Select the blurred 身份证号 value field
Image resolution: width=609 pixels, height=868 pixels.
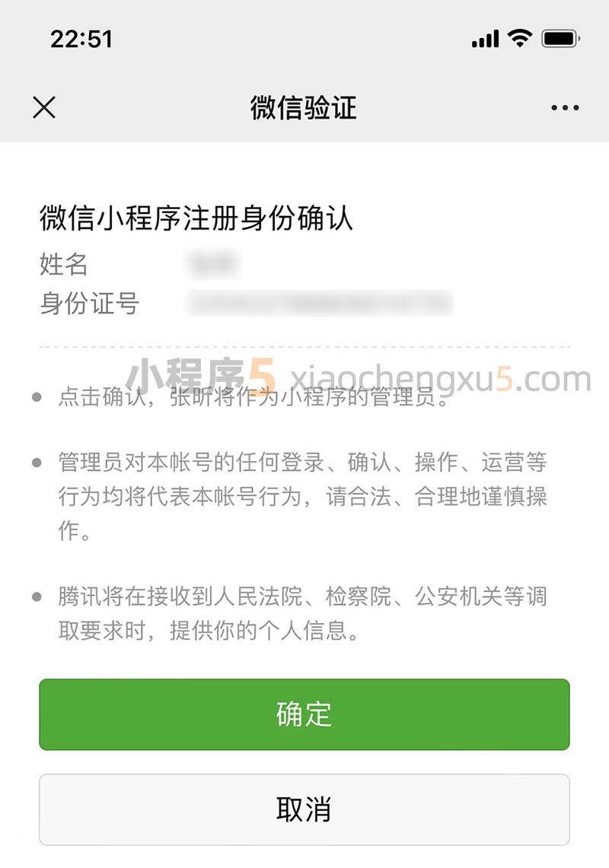click(320, 304)
